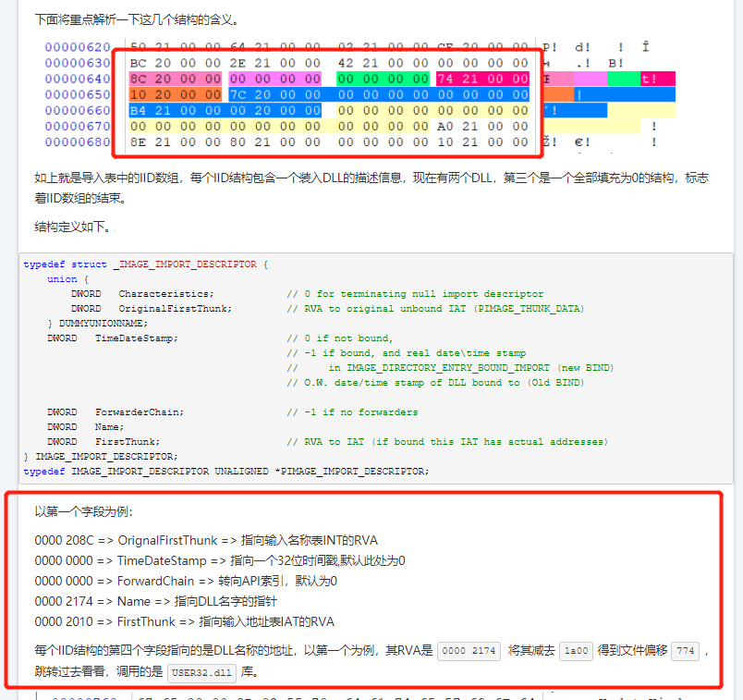Click the sentence introducing the structure analysis
Viewport: 743px width, 700px height.
click(137, 20)
